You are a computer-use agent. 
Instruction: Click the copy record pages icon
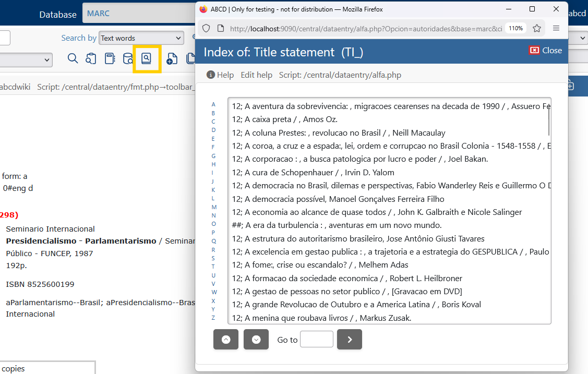pyautogui.click(x=190, y=59)
